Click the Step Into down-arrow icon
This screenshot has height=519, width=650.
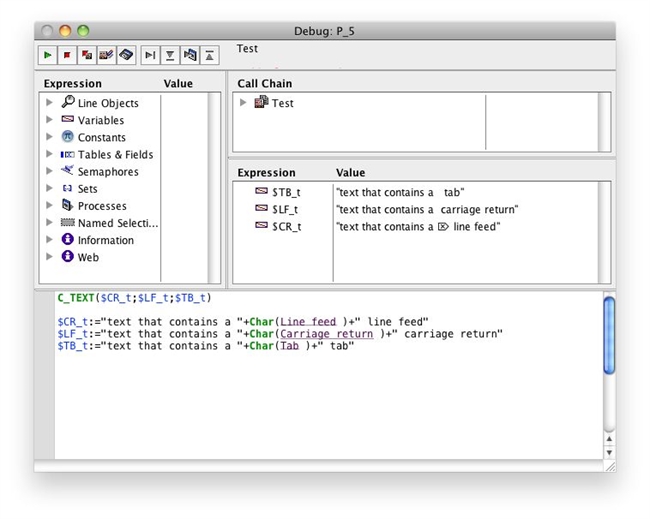(170, 55)
